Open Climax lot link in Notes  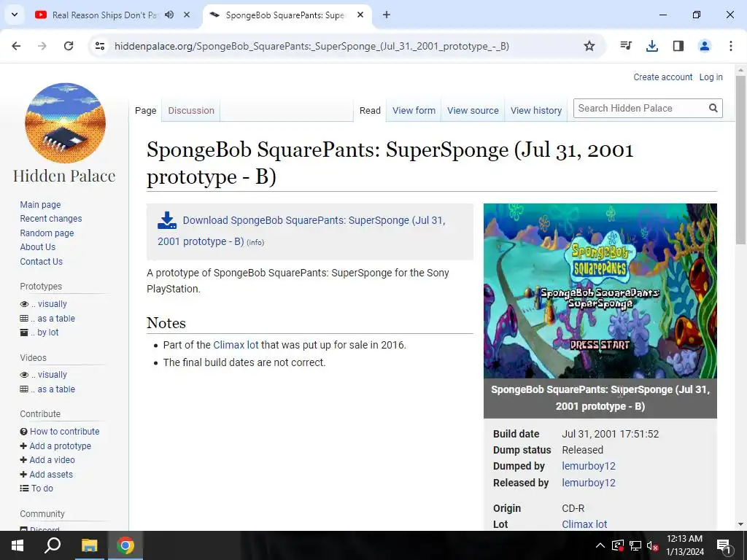(x=236, y=345)
